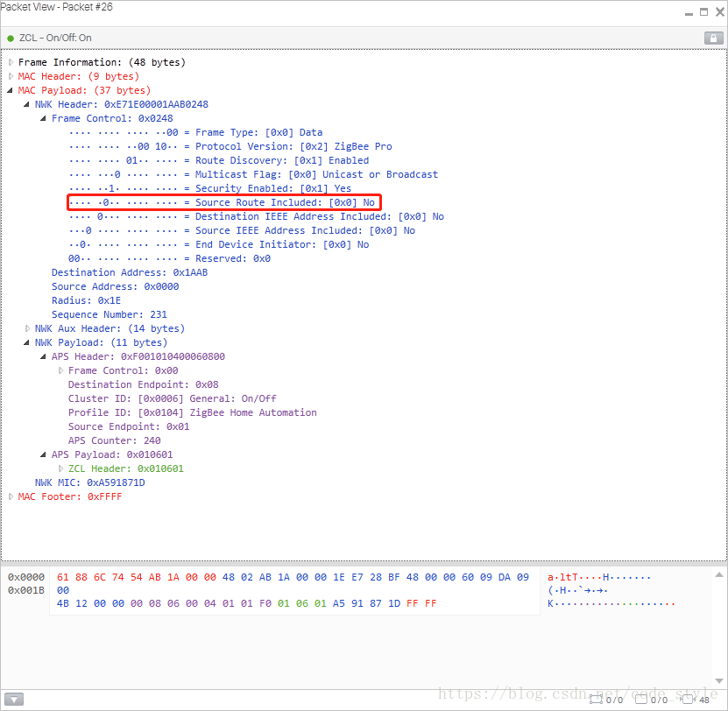Expand APS Frame Control 0x00 node
The width and height of the screenshot is (728, 711).
[x=60, y=370]
